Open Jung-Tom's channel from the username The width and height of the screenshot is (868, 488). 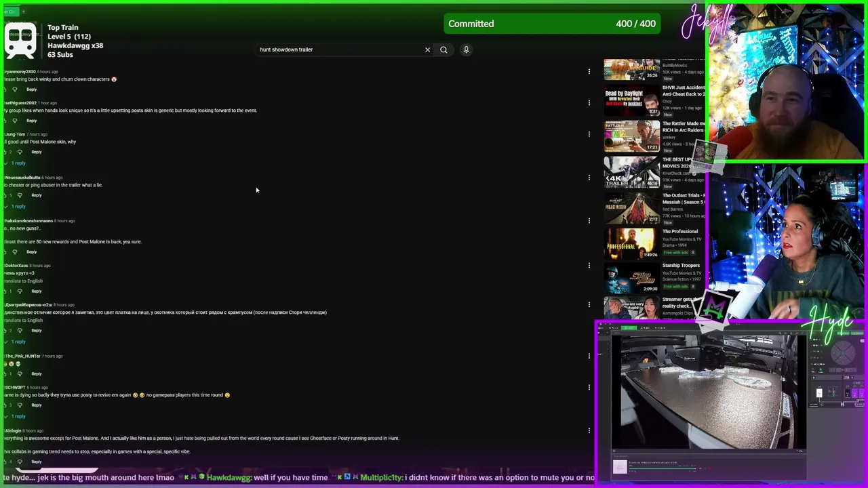pyautogui.click(x=15, y=134)
